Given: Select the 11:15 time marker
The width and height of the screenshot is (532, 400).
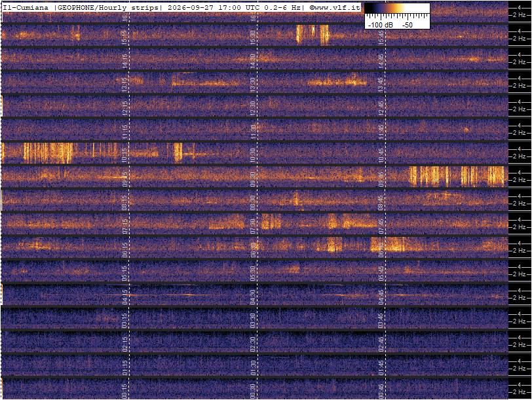Looking at the screenshot, I should click(x=124, y=132).
